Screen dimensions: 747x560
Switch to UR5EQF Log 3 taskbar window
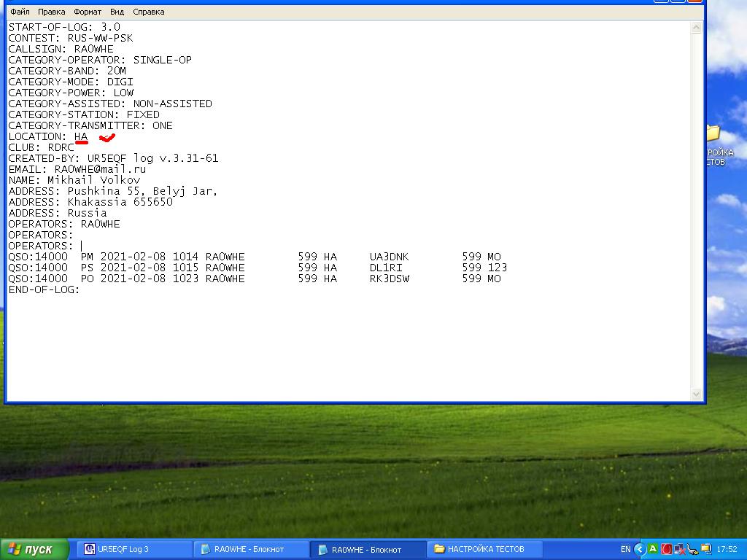[133, 549]
